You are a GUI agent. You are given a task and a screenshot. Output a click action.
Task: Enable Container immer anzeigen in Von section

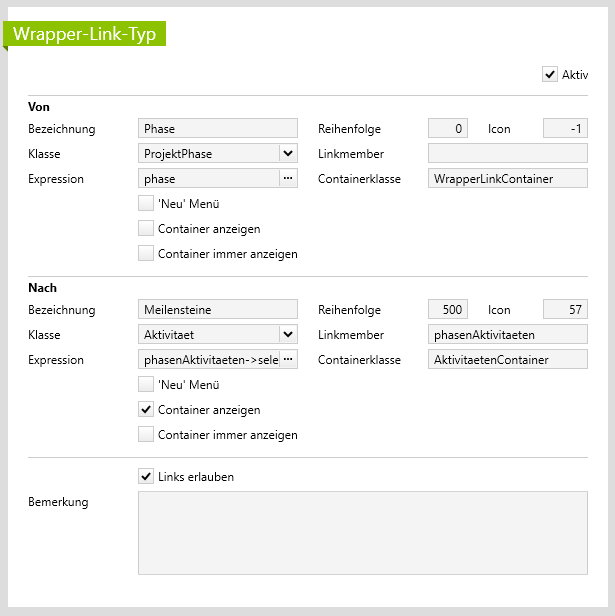pos(146,254)
